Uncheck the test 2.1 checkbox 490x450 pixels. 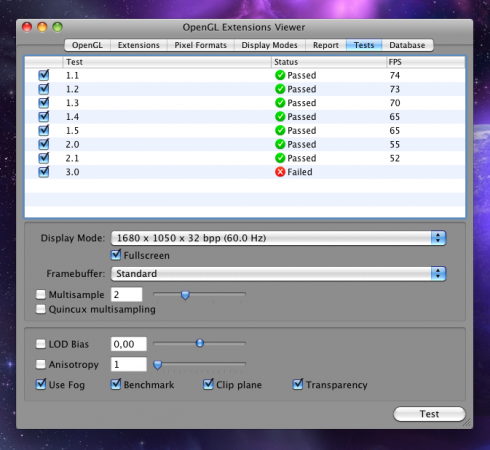(44, 158)
